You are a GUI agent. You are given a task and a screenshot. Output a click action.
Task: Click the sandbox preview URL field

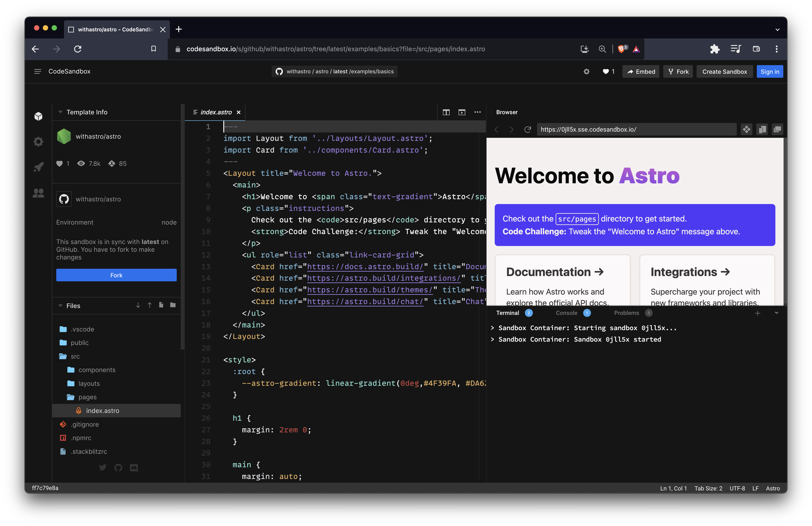636,129
